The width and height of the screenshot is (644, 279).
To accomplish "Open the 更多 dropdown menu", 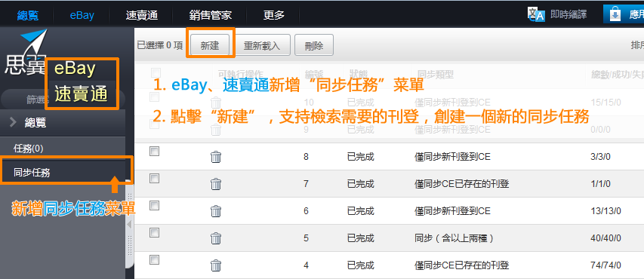I will 273,15.
